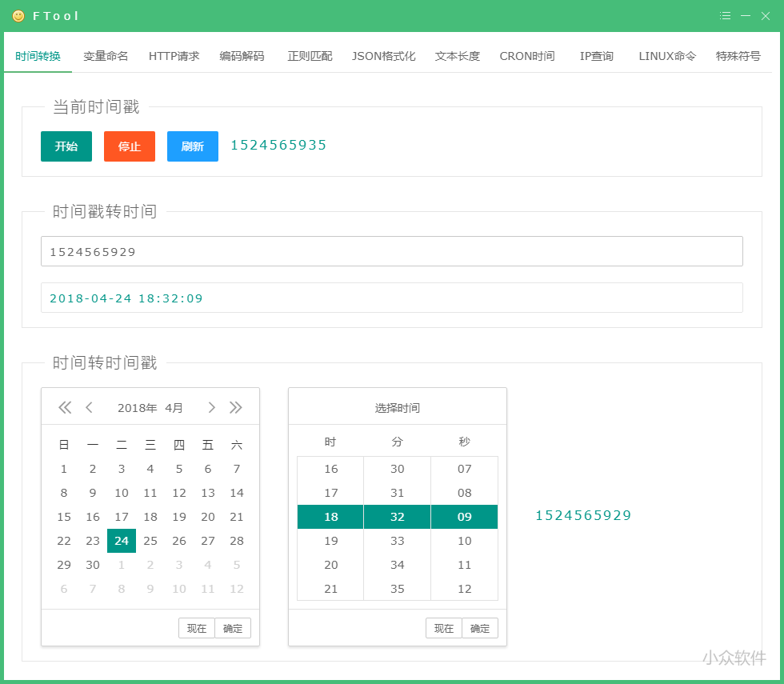Choose hour 19 in the time selector

coord(330,541)
